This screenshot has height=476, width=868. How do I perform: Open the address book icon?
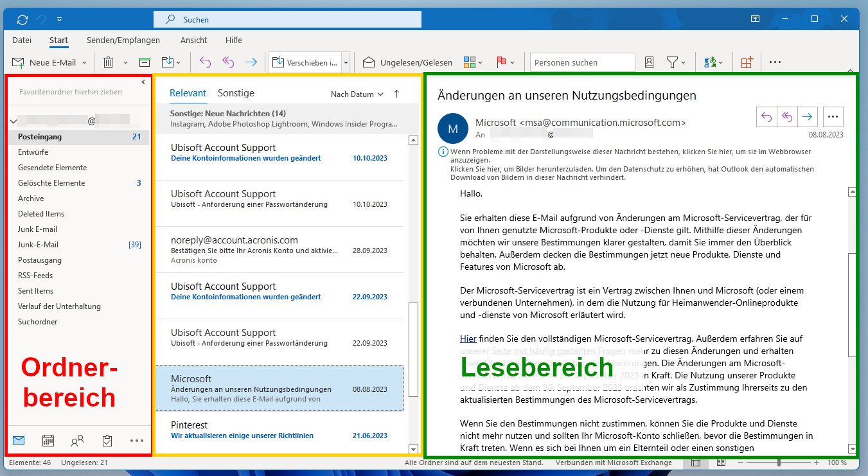click(x=649, y=62)
